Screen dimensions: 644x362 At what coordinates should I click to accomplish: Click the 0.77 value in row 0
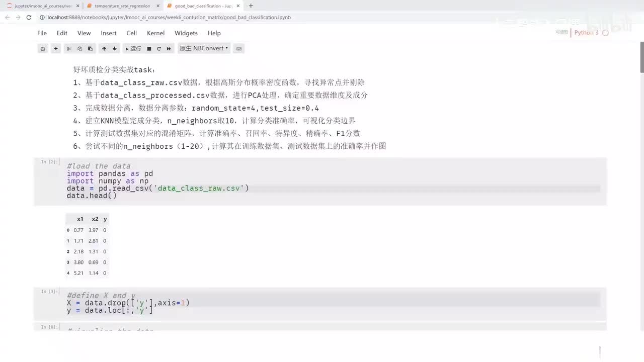coord(78,230)
